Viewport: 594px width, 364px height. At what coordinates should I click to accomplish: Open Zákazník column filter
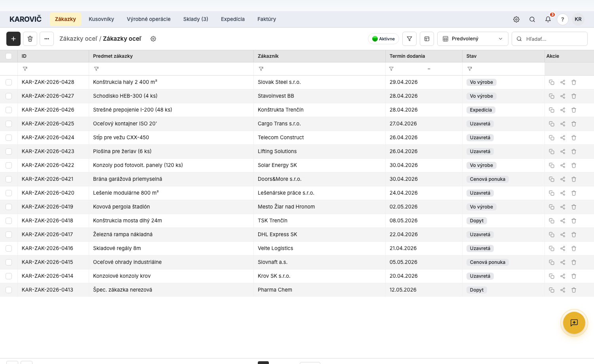click(261, 69)
